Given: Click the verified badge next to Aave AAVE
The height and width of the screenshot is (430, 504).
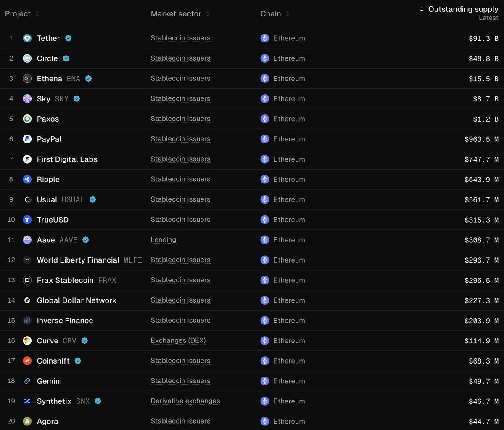Looking at the screenshot, I should pos(86,240).
